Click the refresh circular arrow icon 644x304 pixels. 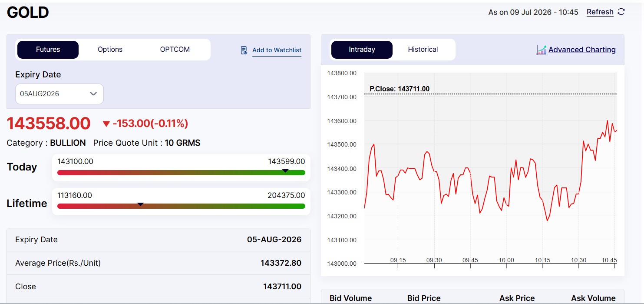pos(621,12)
